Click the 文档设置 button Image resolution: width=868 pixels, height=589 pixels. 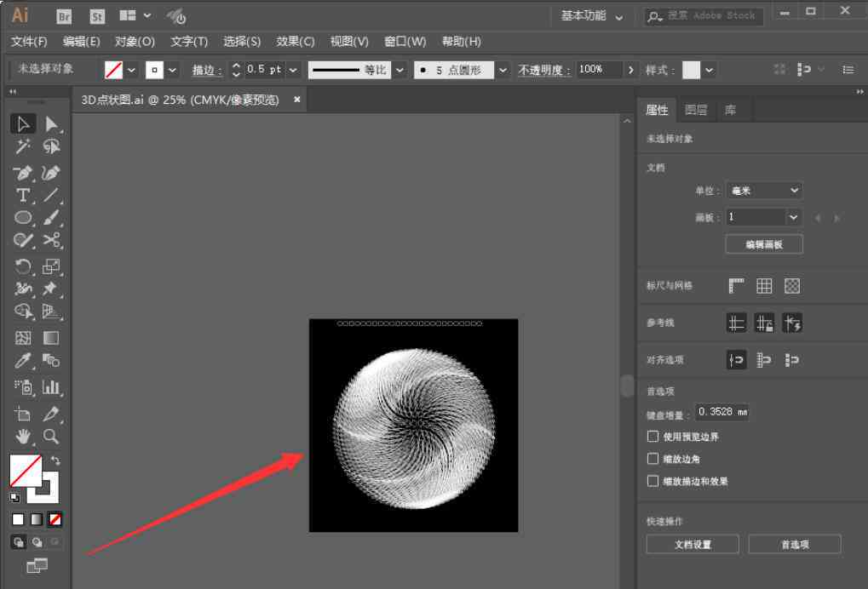click(x=693, y=544)
